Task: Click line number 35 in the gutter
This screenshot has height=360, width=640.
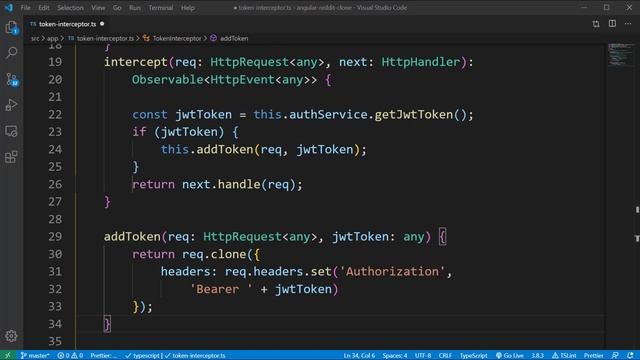Action: 55,341
